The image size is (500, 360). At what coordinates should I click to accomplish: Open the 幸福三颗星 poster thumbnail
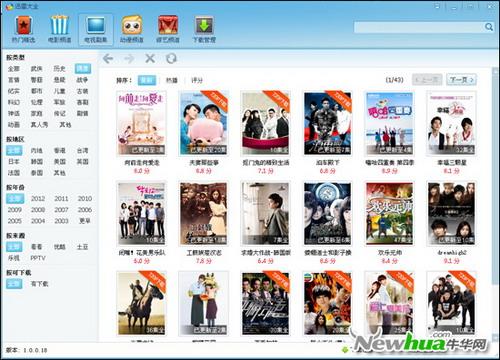click(452, 123)
